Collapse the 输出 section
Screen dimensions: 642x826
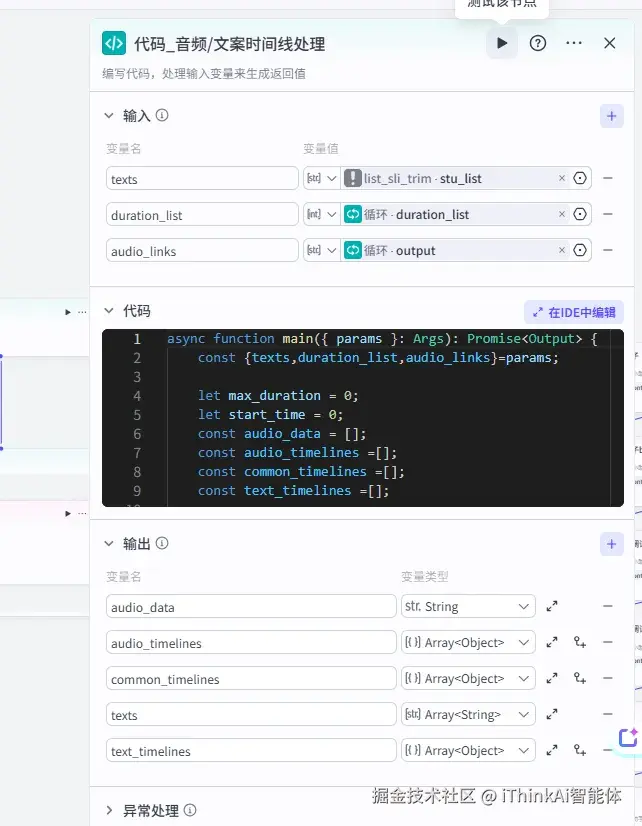(x=109, y=543)
